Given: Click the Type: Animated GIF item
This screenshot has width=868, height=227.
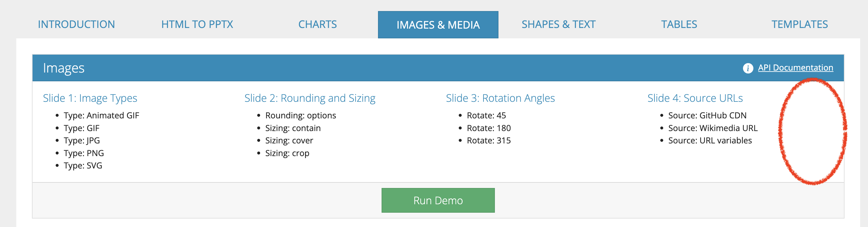Looking at the screenshot, I should [x=101, y=115].
